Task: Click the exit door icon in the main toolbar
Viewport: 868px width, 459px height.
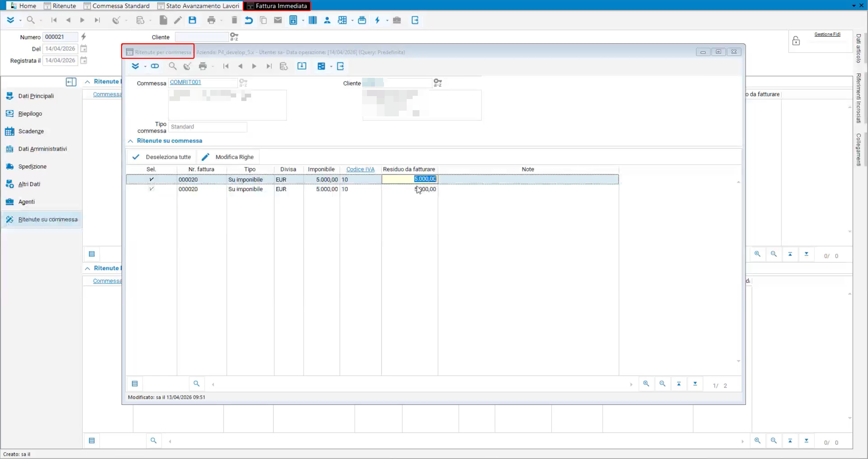Action: (x=415, y=20)
